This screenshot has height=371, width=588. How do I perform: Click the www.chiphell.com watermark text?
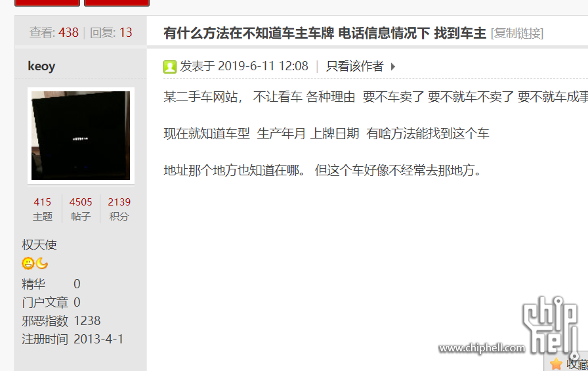(482, 348)
